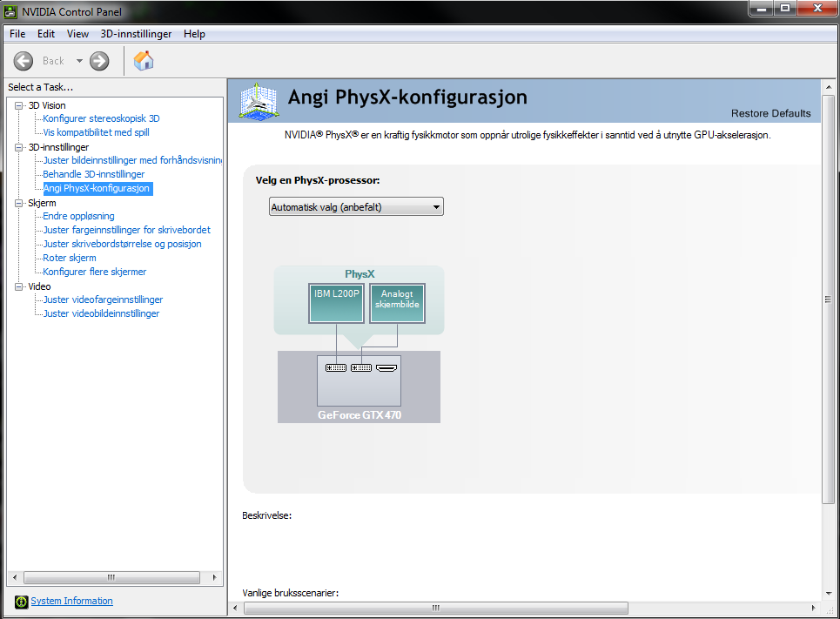Open the View menu
This screenshot has width=840, height=619.
coord(77,34)
